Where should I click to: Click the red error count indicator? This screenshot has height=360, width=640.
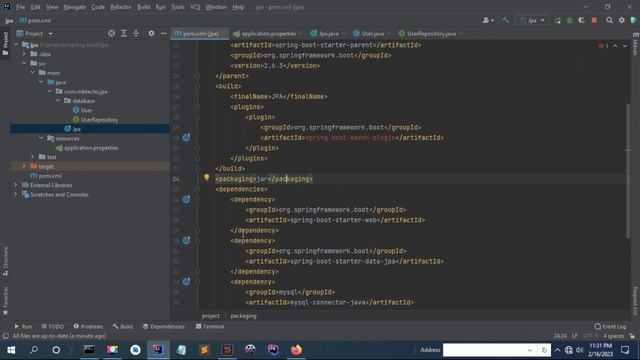pos(603,46)
